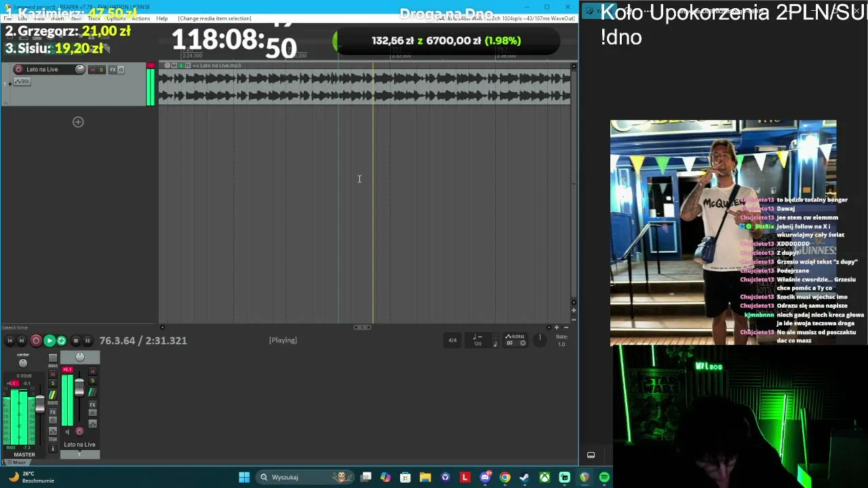Solo Lato na Live in track panel
Screen dimensions: 868x488
102,69
